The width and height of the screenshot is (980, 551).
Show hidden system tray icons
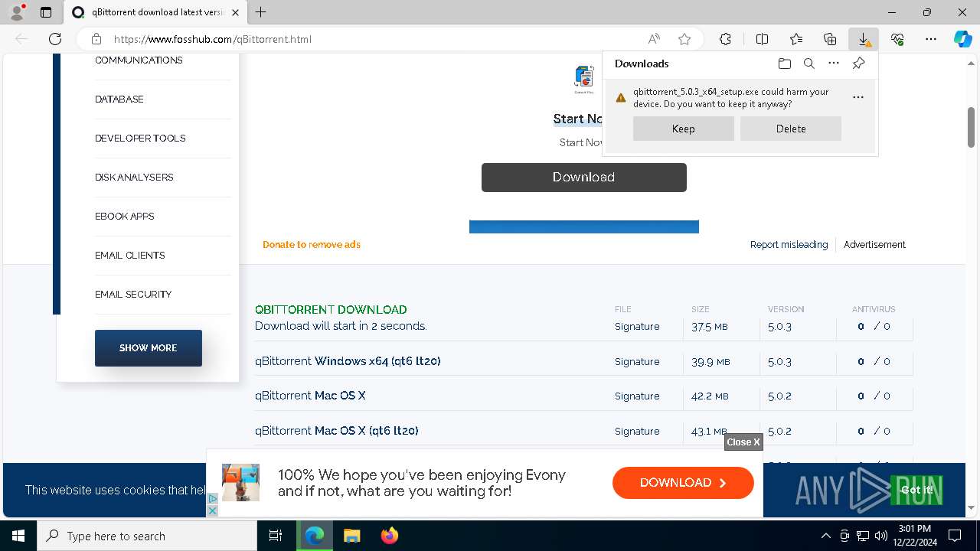[825, 536]
